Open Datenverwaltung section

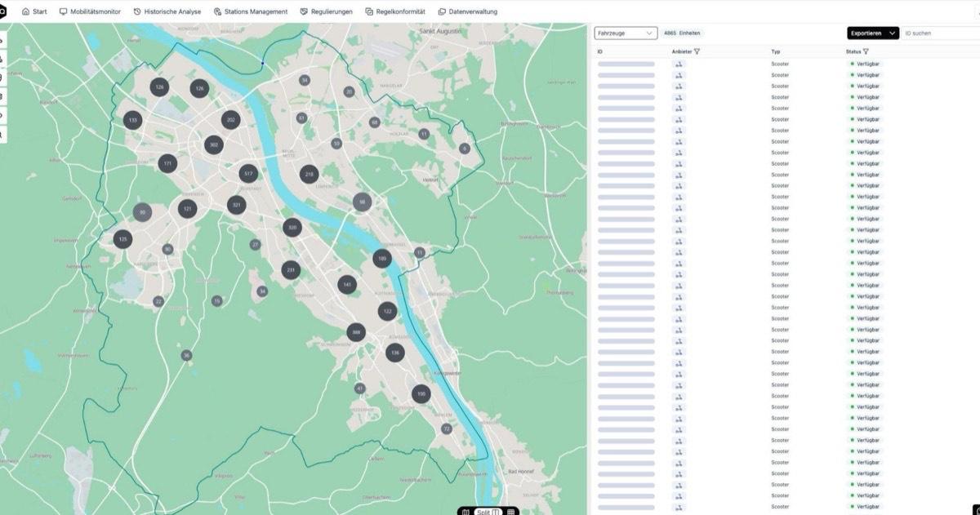(467, 11)
